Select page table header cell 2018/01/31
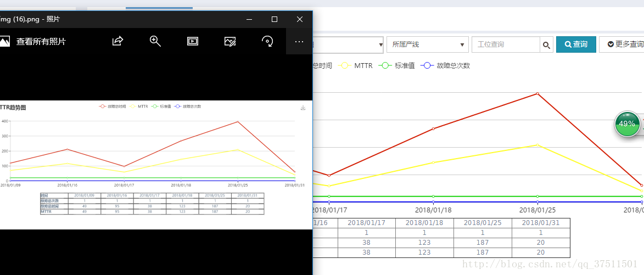The height and width of the screenshot is (275, 644). [x=540, y=223]
